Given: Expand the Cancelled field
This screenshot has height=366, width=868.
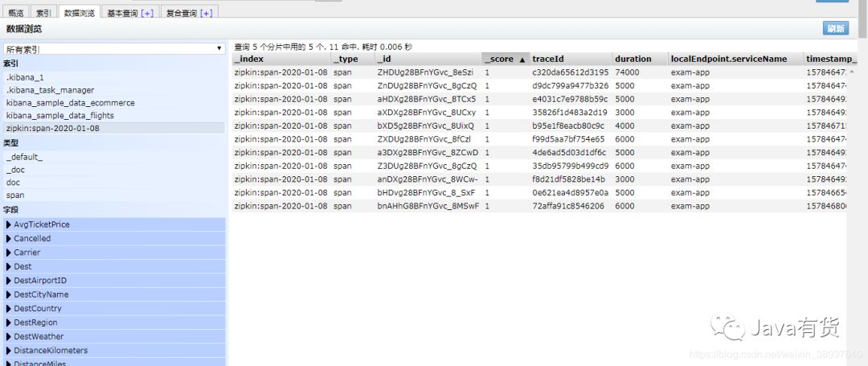Looking at the screenshot, I should coord(115,238).
